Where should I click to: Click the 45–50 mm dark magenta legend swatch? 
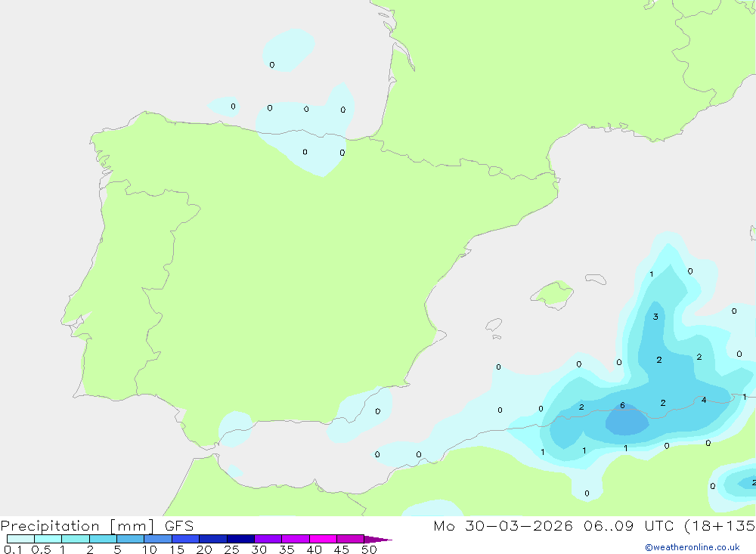tap(350, 539)
